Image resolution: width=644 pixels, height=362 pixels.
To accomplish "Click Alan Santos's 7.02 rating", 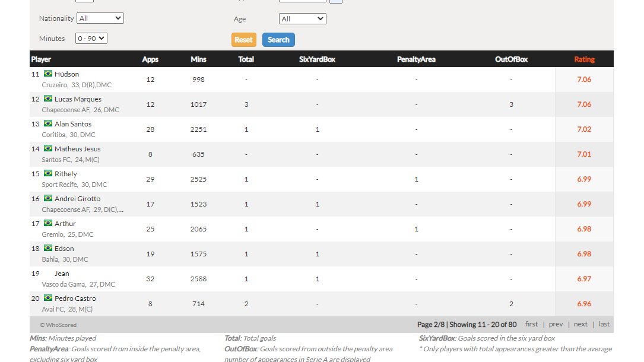I will (584, 129).
